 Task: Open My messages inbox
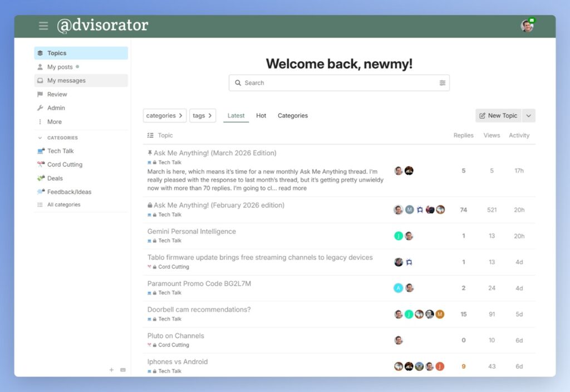click(x=66, y=81)
